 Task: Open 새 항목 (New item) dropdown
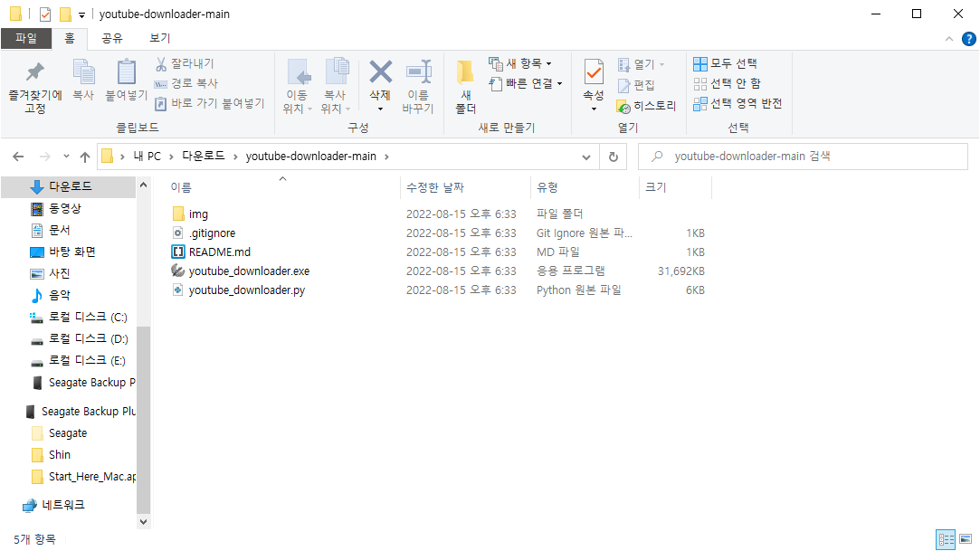pyautogui.click(x=520, y=63)
